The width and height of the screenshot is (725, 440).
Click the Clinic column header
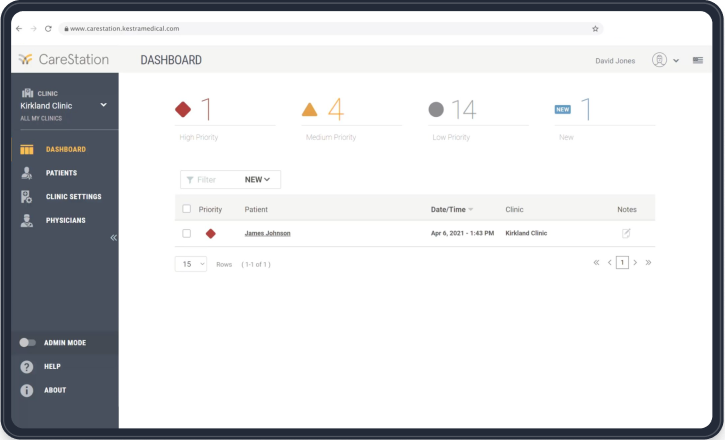click(x=514, y=209)
